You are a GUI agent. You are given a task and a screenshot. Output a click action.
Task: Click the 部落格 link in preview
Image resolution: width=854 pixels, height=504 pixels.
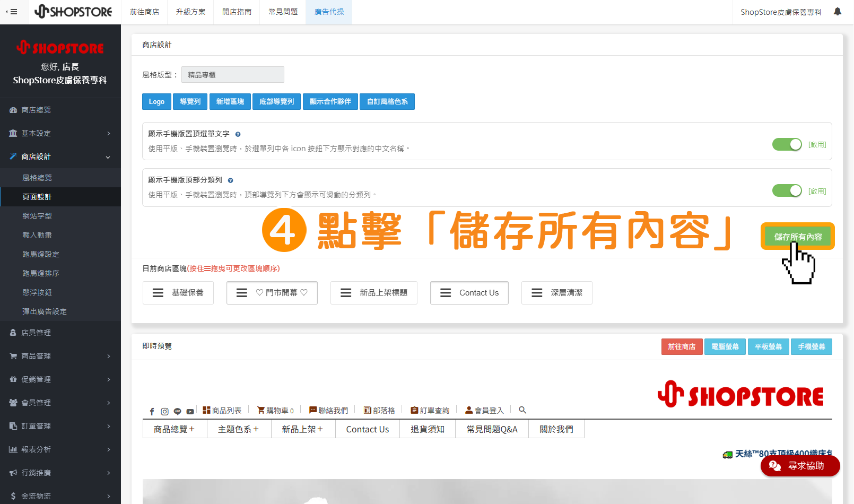379,410
